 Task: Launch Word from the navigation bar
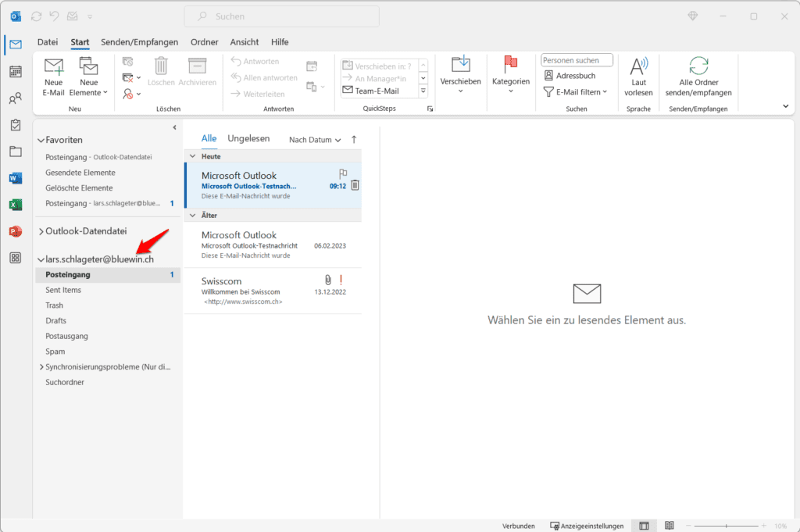(x=16, y=178)
